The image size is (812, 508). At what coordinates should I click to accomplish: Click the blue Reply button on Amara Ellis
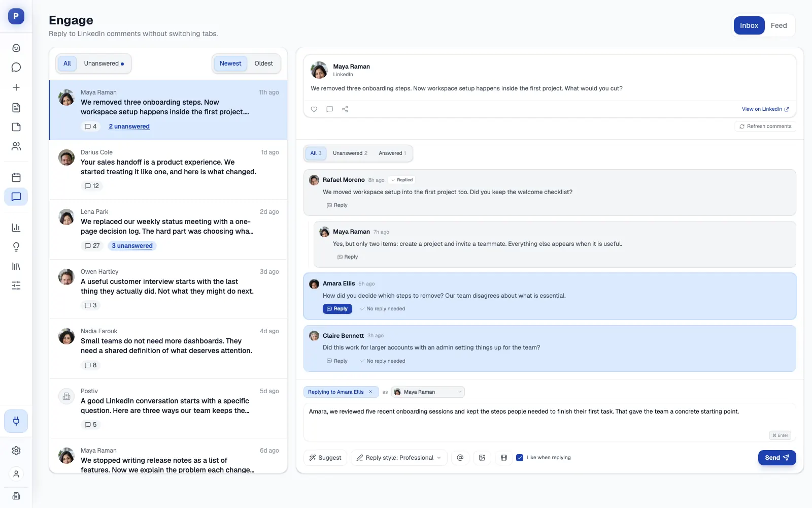337,309
